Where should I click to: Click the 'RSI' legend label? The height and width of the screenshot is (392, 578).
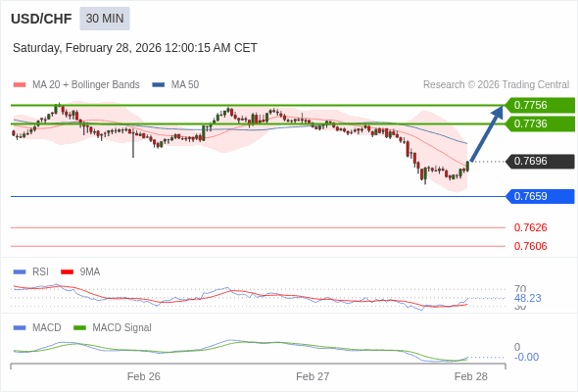click(40, 272)
